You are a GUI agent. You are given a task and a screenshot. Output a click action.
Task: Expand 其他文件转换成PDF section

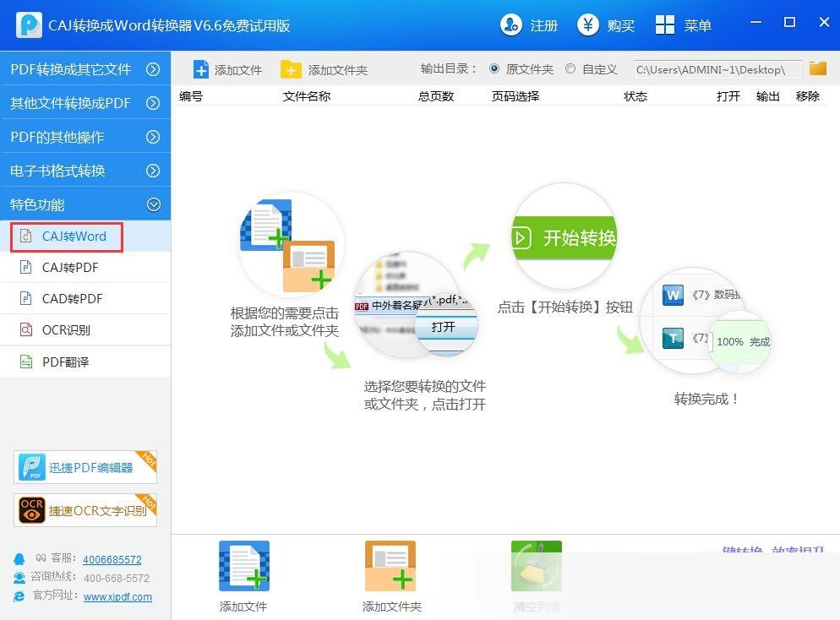pyautogui.click(x=85, y=103)
